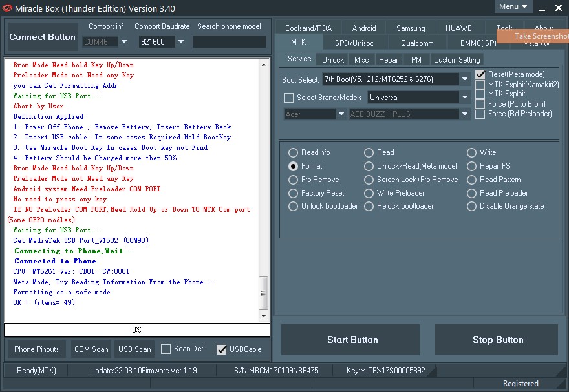The image size is (569, 392).
Task: Uncheck the Reset(Meta mode) checkbox
Action: pyautogui.click(x=480, y=74)
